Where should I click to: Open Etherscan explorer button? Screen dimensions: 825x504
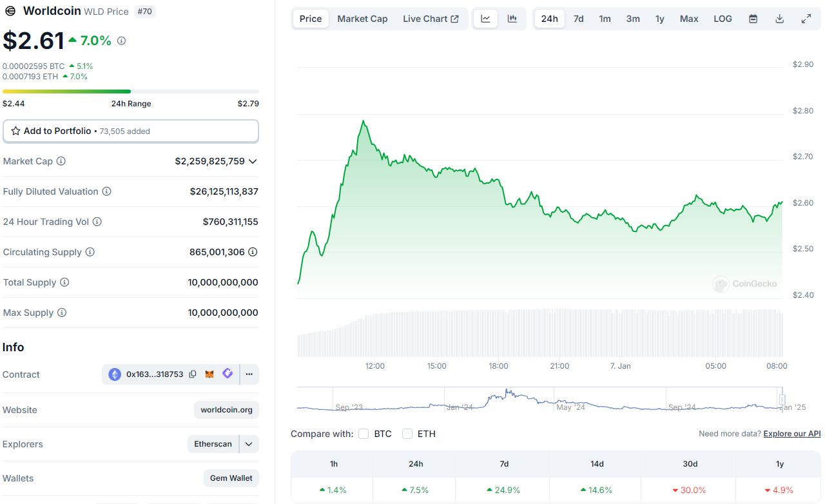(x=213, y=444)
